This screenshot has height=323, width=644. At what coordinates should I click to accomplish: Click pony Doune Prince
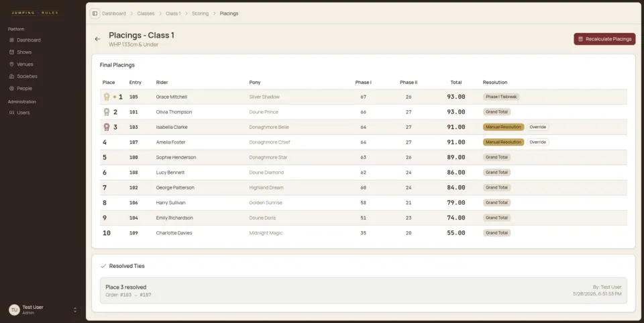[x=264, y=111]
